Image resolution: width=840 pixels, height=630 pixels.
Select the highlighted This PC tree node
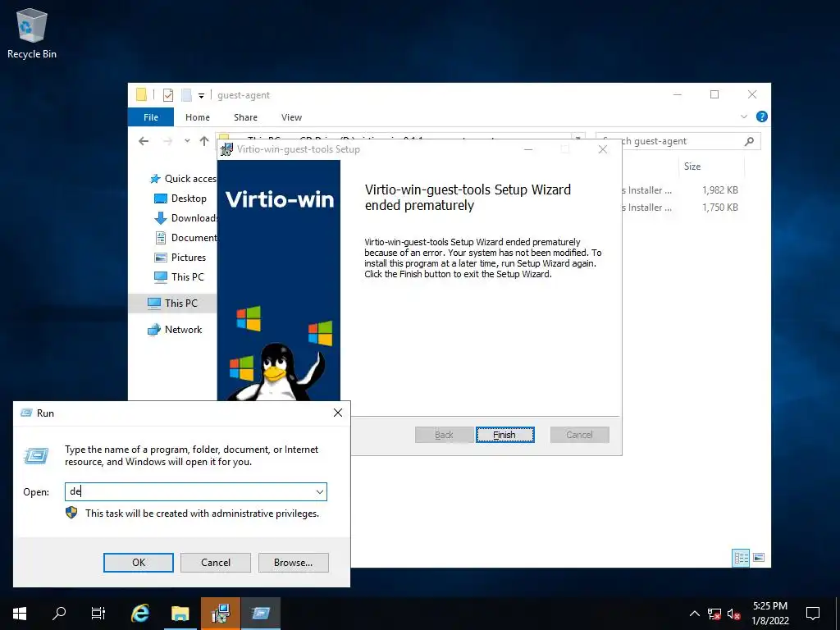pyautogui.click(x=172, y=304)
